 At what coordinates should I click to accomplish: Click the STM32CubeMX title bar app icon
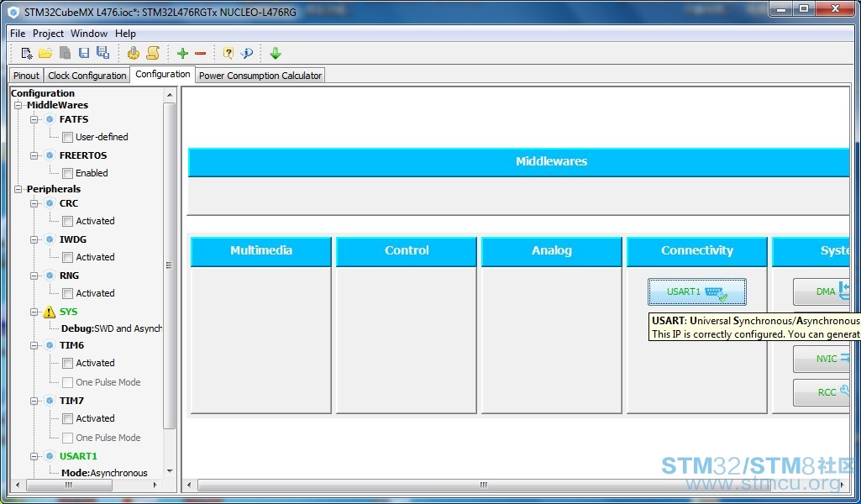pos(13,12)
